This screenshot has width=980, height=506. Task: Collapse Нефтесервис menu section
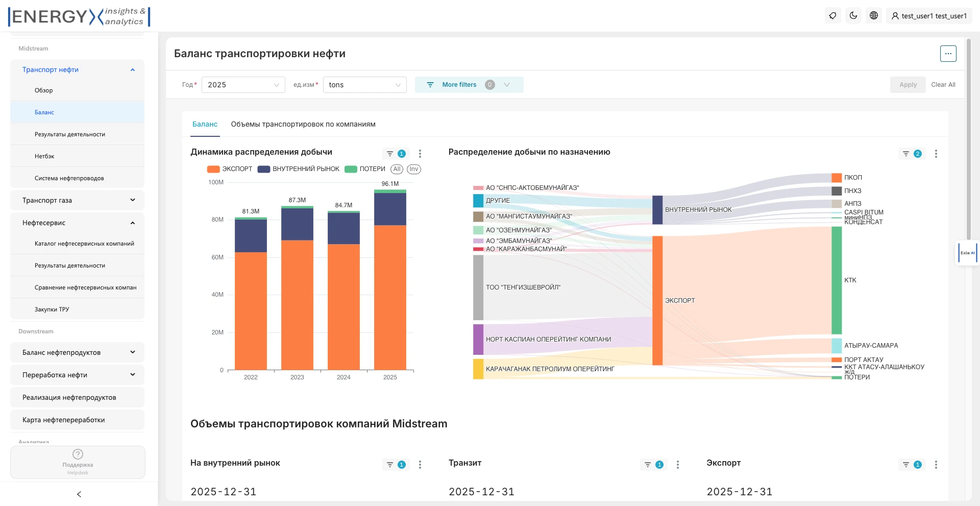pos(78,223)
